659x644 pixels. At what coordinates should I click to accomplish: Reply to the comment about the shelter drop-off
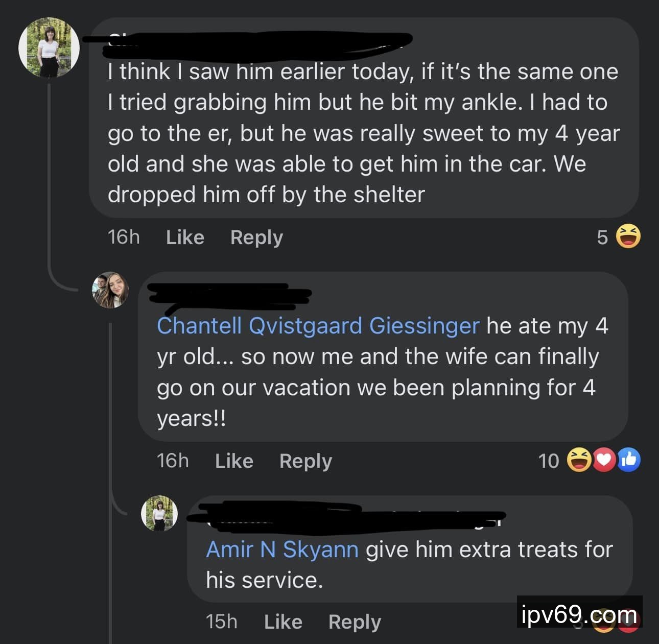[256, 237]
